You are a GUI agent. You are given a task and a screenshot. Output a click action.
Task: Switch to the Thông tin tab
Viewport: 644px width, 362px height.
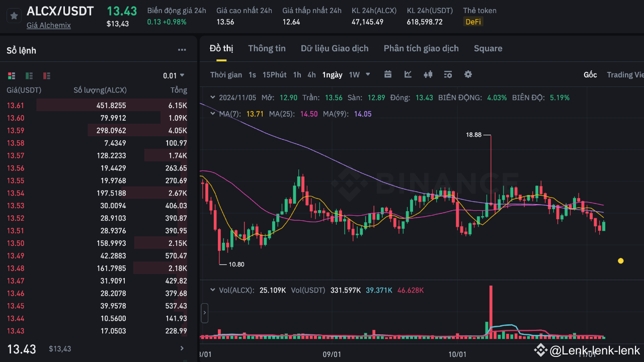[x=267, y=48]
